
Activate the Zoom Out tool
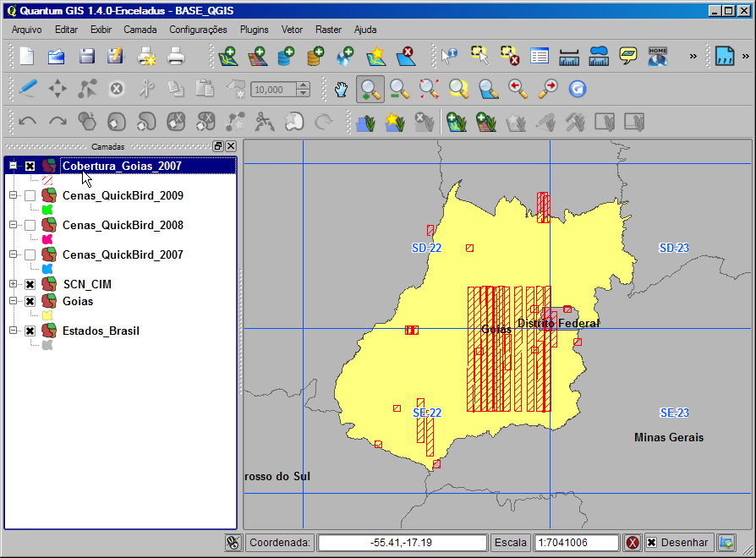(400, 89)
